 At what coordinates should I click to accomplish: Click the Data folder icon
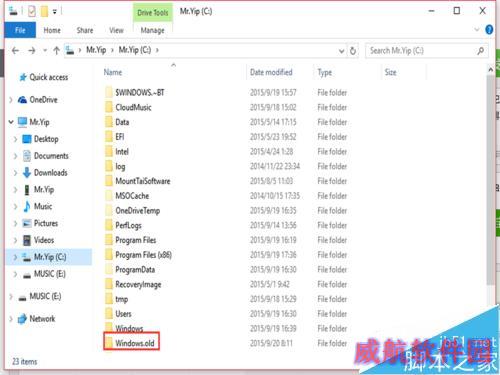109,122
